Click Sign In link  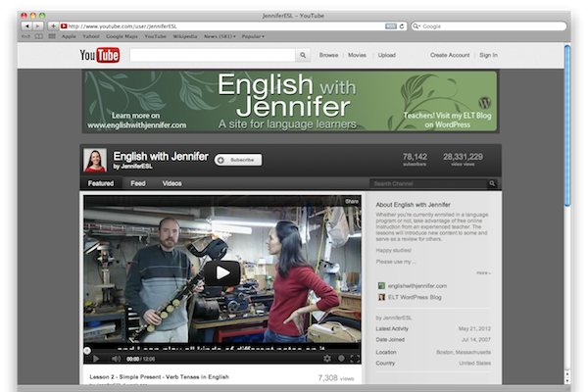pyautogui.click(x=488, y=55)
